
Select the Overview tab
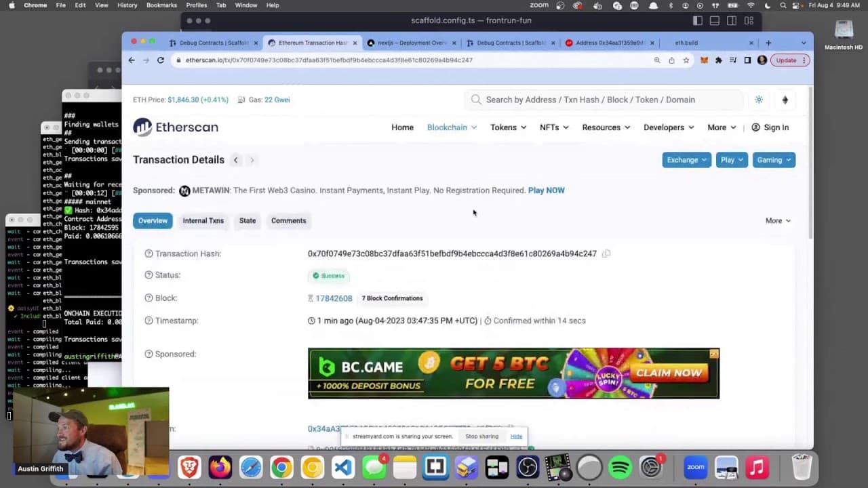153,220
